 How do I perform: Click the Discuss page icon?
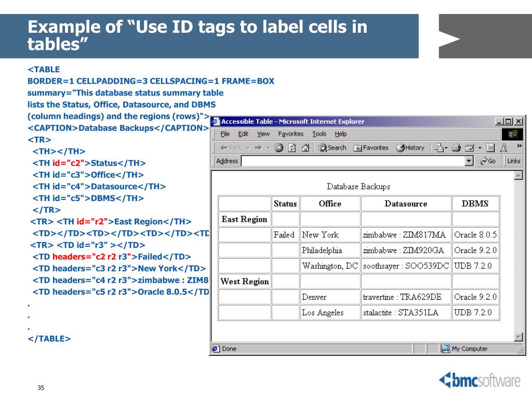[490, 148]
